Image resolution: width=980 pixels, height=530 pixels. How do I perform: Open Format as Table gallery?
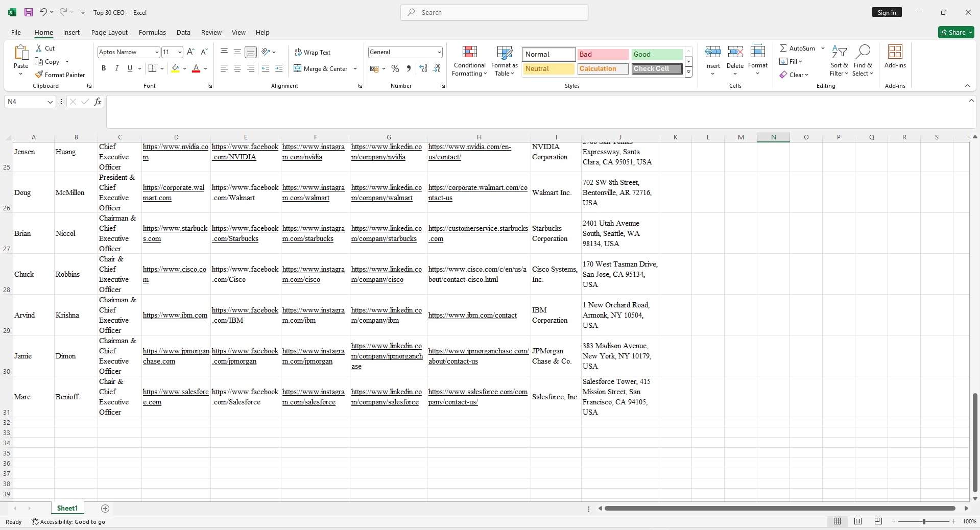(x=505, y=61)
